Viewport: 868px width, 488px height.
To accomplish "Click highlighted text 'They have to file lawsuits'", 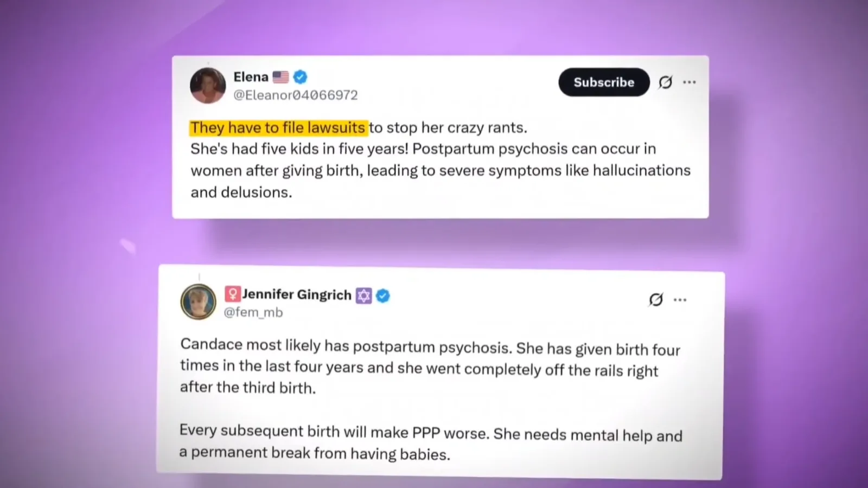I will (x=278, y=128).
